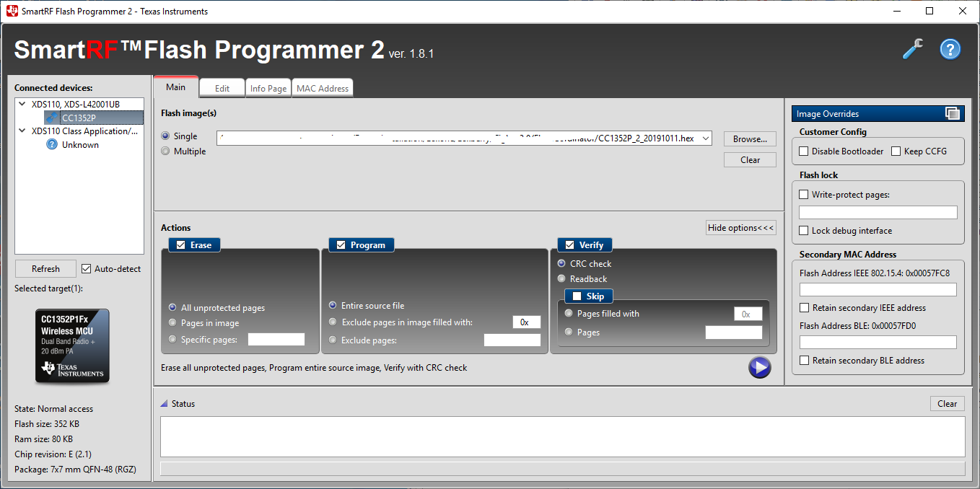Image resolution: width=980 pixels, height=489 pixels.
Task: Click Hide options<<< to collapse options
Action: [741, 228]
